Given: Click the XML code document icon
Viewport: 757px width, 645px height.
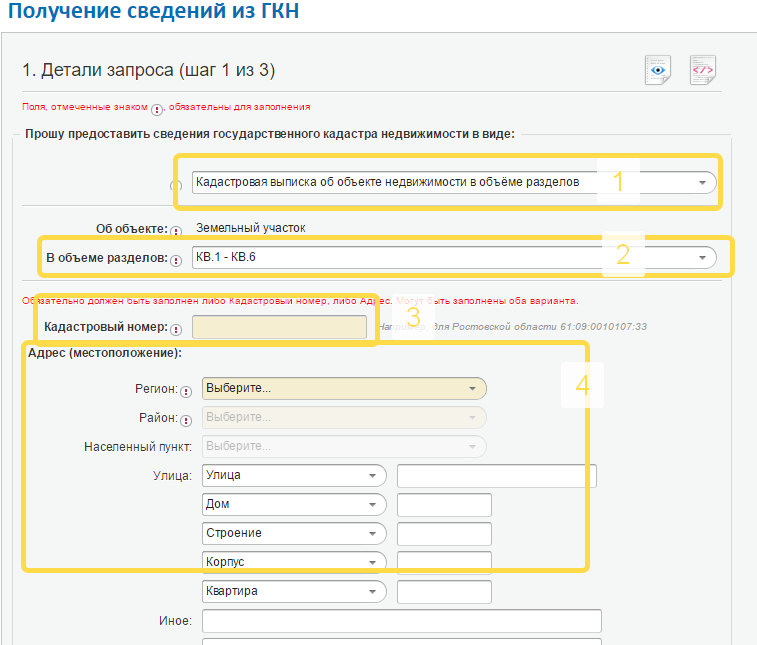Looking at the screenshot, I should tap(703, 71).
